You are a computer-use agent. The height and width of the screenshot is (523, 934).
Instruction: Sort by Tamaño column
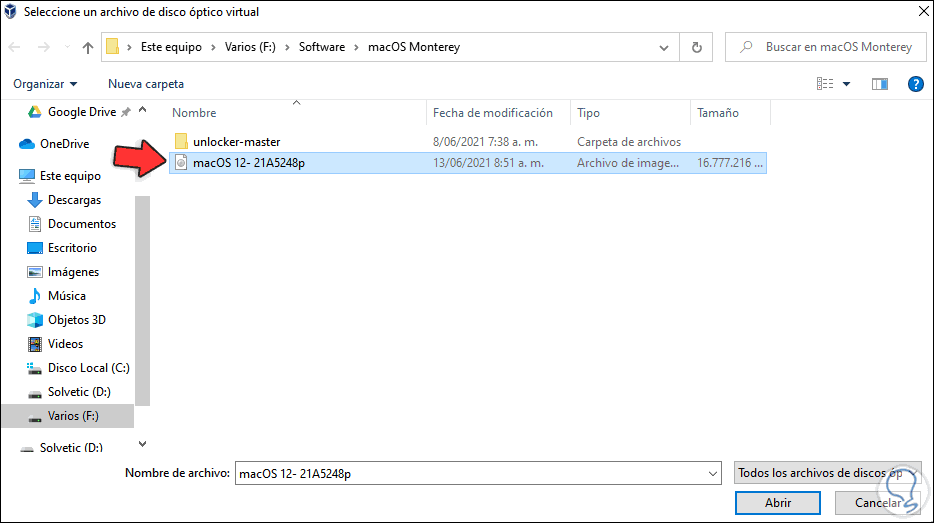(718, 113)
